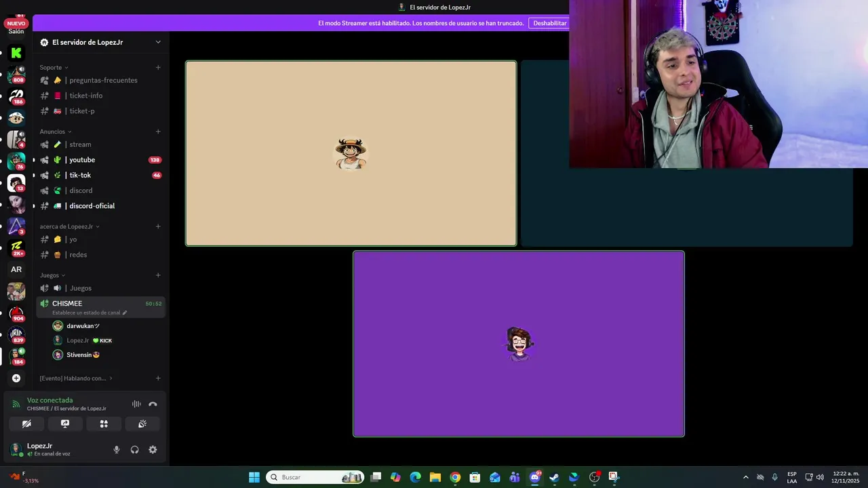Create channel in Soporte category
This screenshot has width=868, height=488.
tap(158, 67)
